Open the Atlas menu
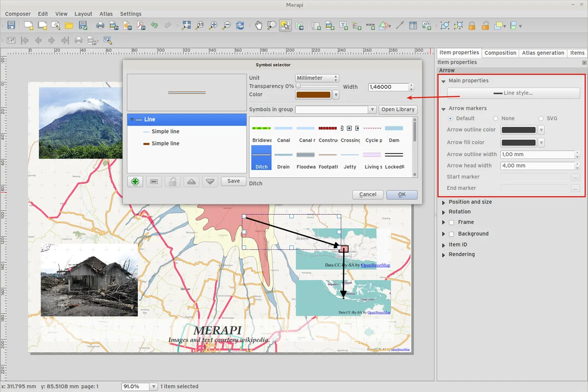This screenshot has width=588, height=392. point(106,14)
